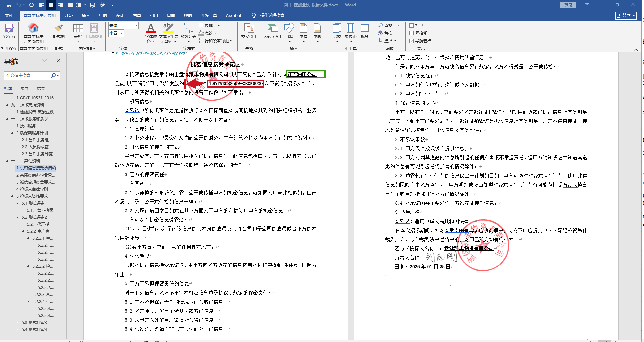Uncheck the 导航窗格 navigation pane checkbox

click(411, 41)
